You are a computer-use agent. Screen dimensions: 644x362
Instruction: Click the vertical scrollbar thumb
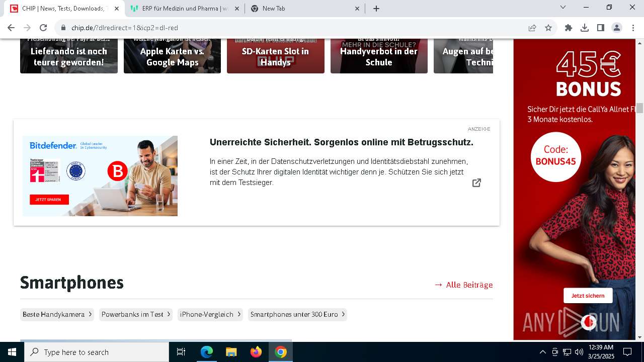639,108
